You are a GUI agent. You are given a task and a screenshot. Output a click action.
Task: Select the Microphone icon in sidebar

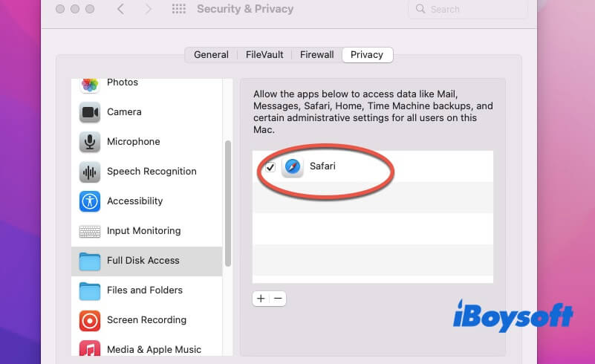(x=90, y=142)
